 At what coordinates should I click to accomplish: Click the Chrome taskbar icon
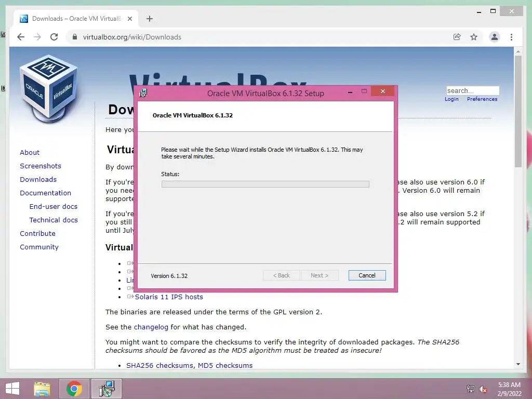(x=74, y=389)
